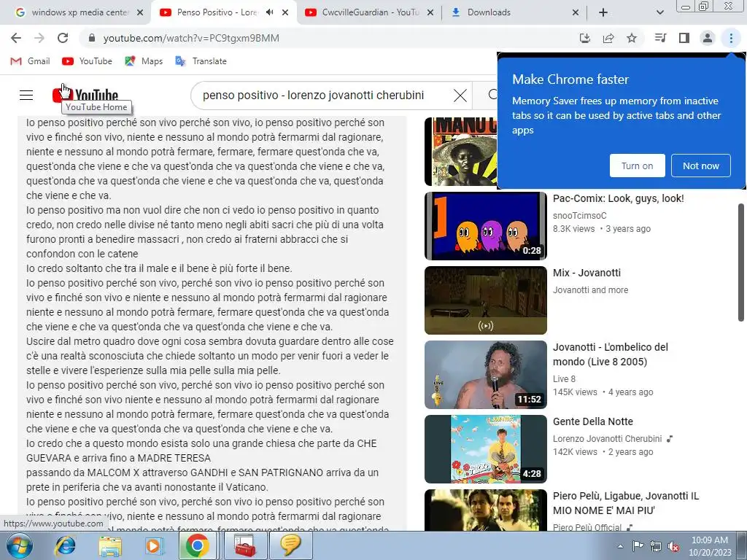Open the Maps bookmark

(144, 61)
